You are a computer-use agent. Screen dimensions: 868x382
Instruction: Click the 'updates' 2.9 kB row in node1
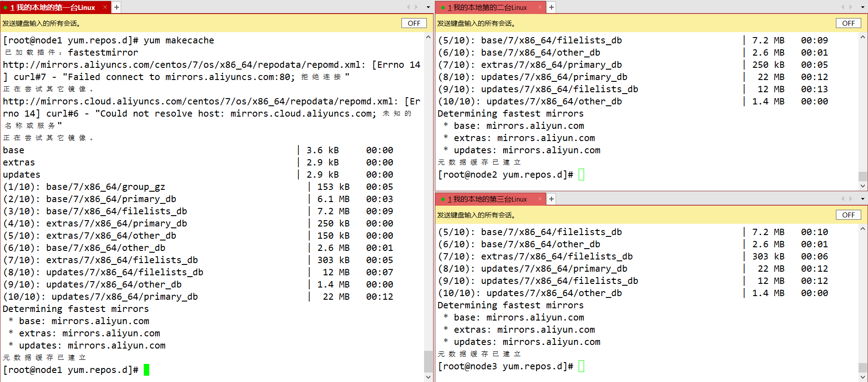(x=198, y=174)
